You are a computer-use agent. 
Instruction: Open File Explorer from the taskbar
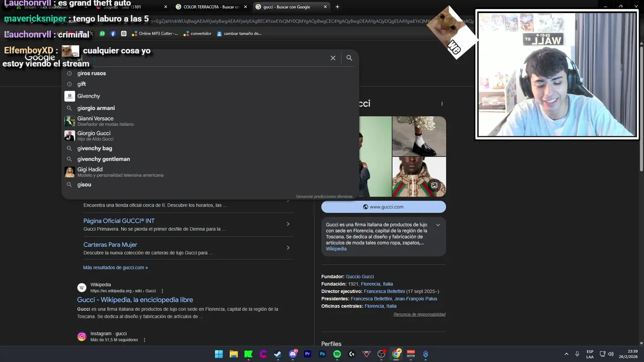tap(233, 354)
